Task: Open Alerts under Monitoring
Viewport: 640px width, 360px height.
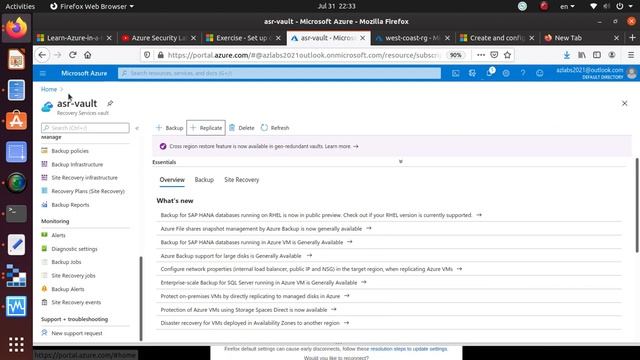Action: pyautogui.click(x=58, y=235)
